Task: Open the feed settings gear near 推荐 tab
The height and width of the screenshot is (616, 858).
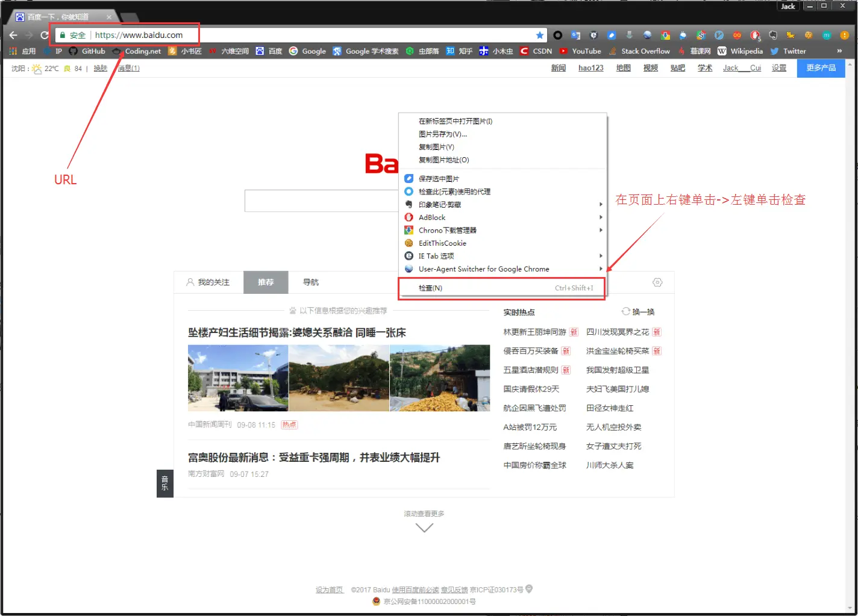Action: pyautogui.click(x=657, y=282)
